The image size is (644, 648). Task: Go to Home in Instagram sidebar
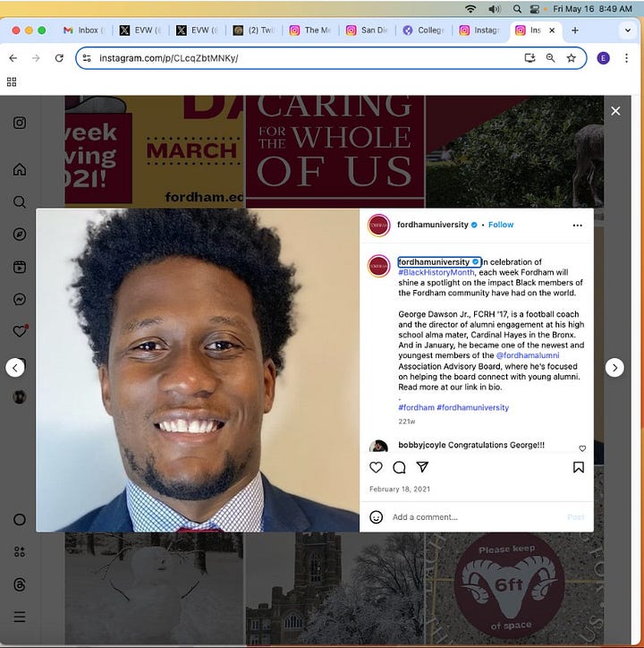20,169
